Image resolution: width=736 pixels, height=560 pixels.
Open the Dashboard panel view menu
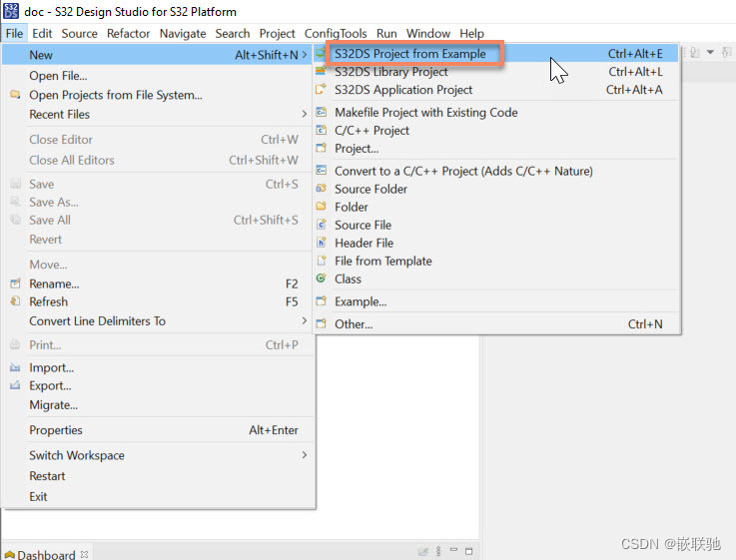tap(438, 551)
